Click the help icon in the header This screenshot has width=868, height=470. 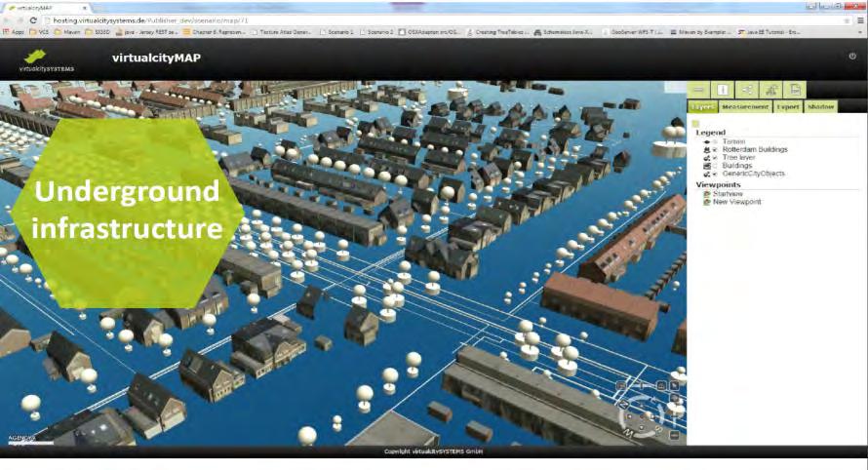[852, 56]
